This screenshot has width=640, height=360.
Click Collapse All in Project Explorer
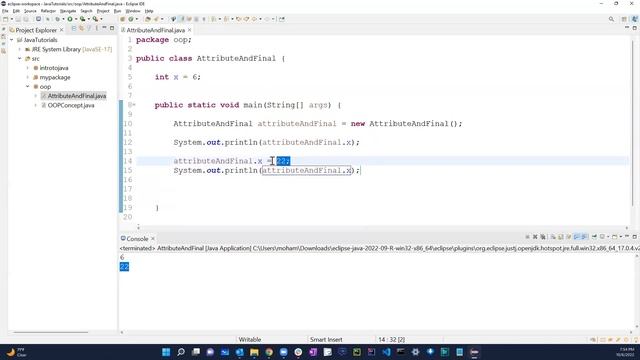click(x=74, y=28)
